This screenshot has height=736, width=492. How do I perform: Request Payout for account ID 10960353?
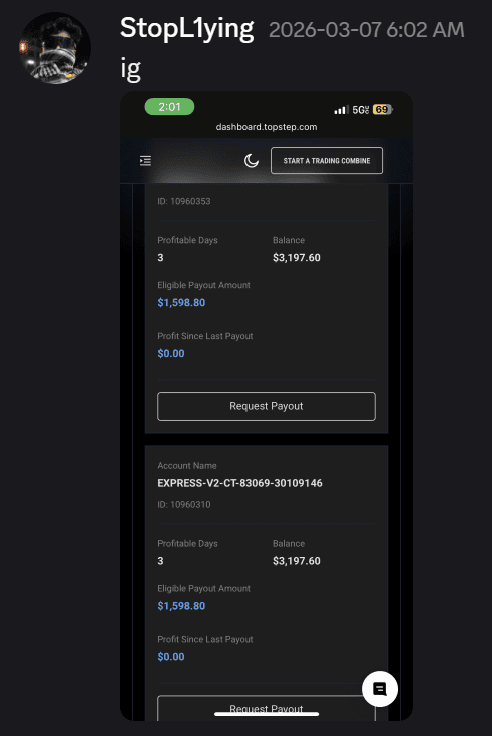coord(266,406)
